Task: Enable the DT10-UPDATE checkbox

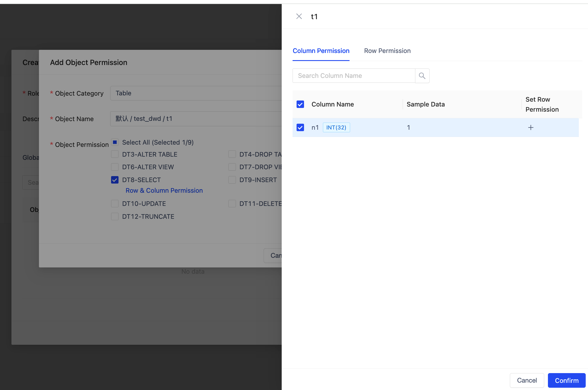Action: [x=115, y=204]
